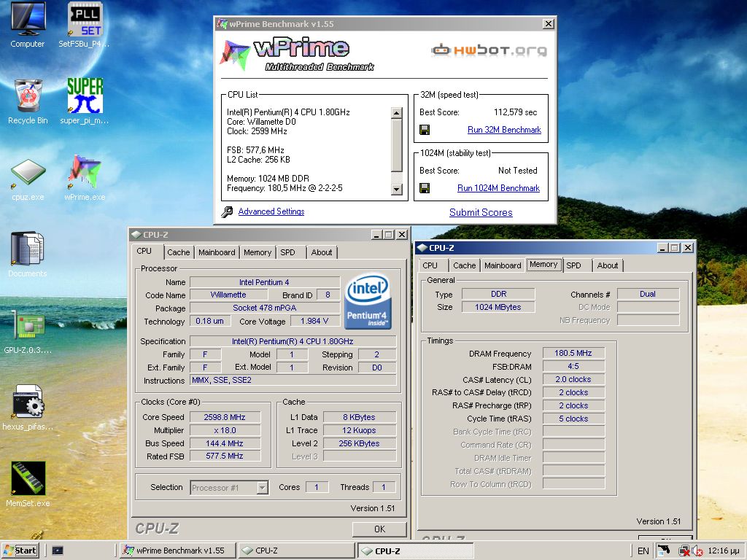Click the disconnected network tray icon
The height and width of the screenshot is (560, 747).
[x=684, y=551]
